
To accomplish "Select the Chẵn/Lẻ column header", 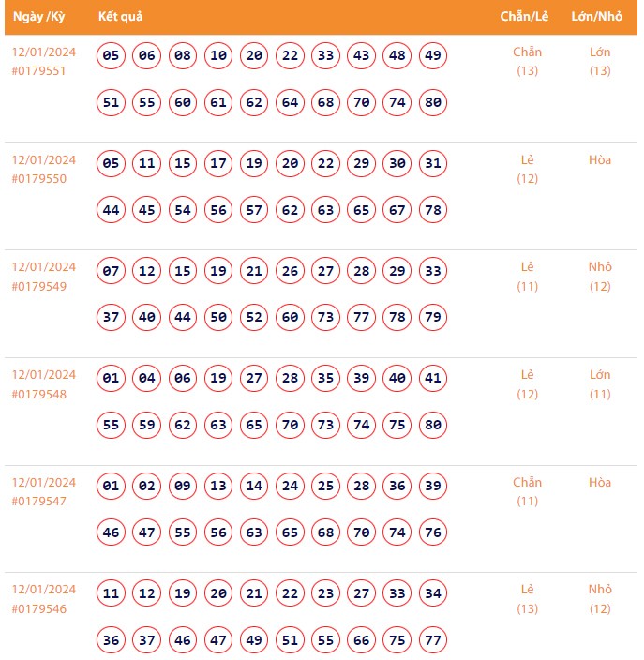I will 524,17.
